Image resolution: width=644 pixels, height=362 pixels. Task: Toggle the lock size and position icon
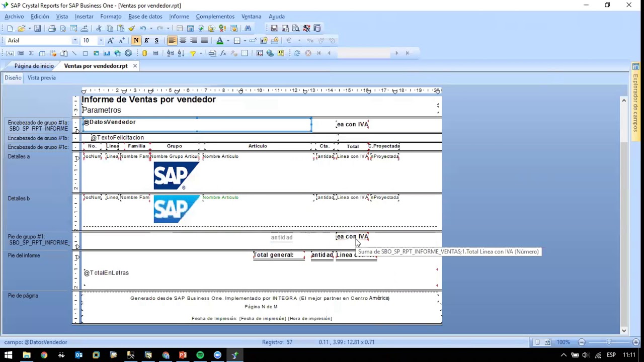point(275,41)
